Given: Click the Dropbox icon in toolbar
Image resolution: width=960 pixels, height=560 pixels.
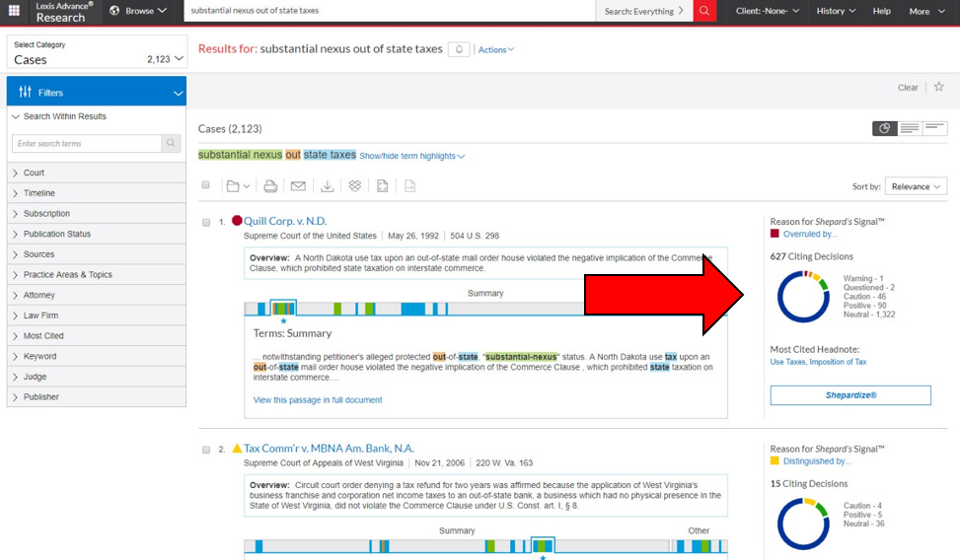Looking at the screenshot, I should 354,186.
